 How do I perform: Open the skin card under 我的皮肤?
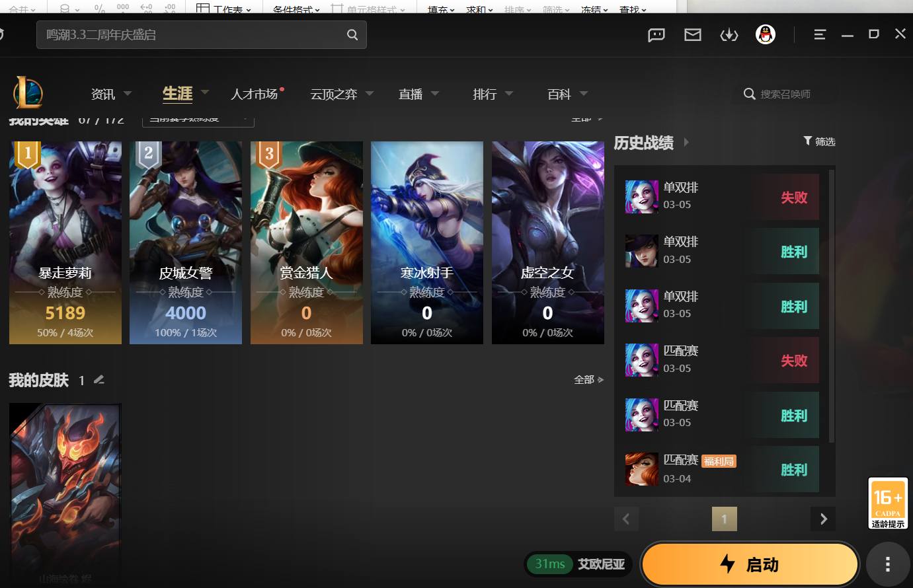pos(65,496)
